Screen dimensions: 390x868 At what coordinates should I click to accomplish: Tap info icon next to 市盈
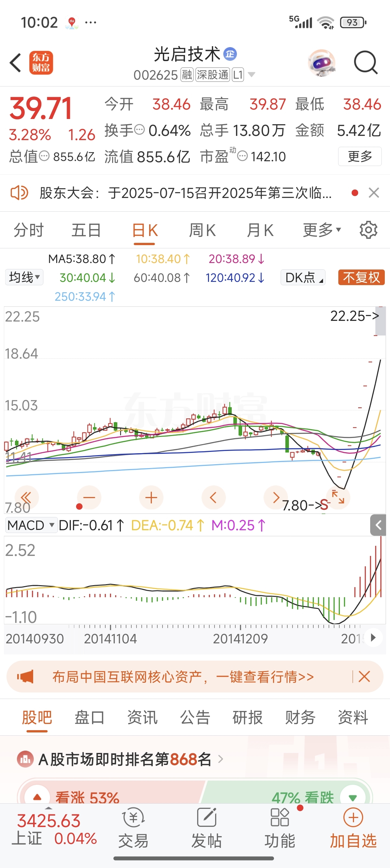coord(242,156)
